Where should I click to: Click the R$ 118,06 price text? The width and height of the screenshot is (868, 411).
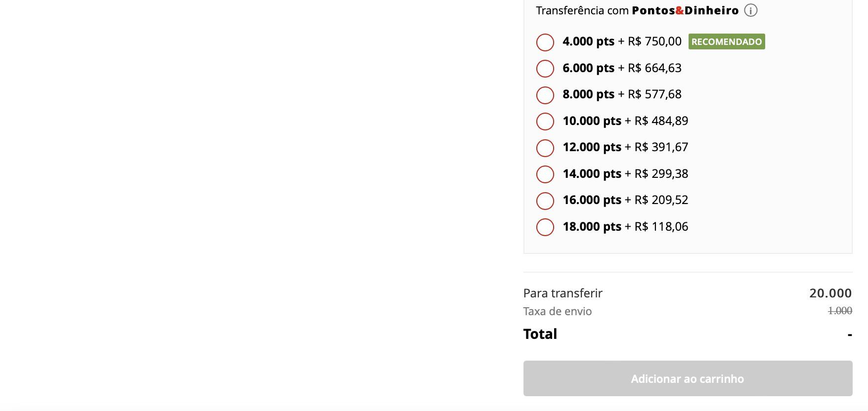tap(661, 227)
